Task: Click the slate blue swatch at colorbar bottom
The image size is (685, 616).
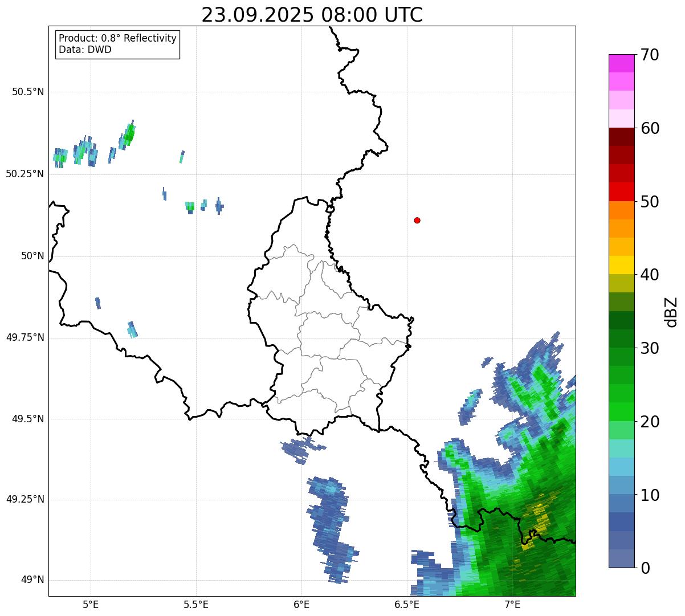Action: click(x=621, y=558)
